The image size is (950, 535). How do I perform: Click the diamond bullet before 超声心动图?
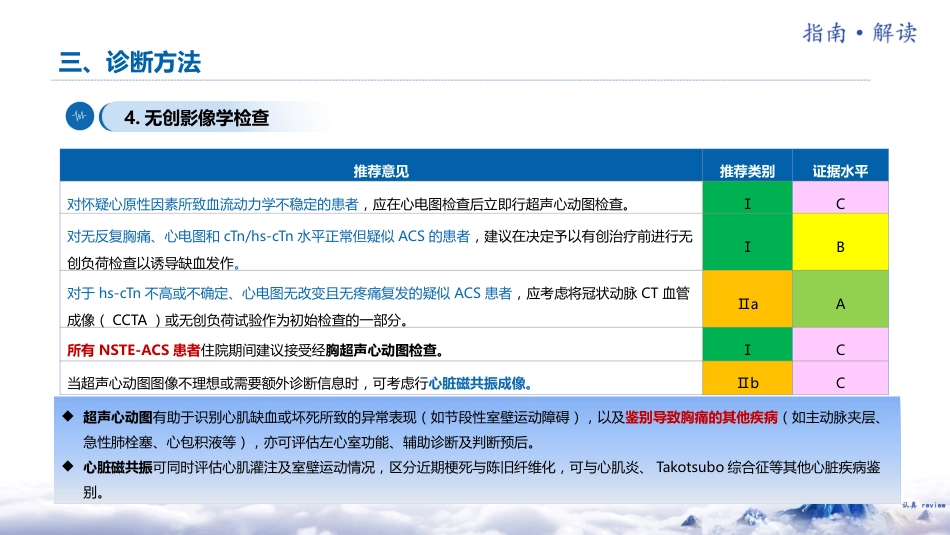pyautogui.click(x=68, y=416)
